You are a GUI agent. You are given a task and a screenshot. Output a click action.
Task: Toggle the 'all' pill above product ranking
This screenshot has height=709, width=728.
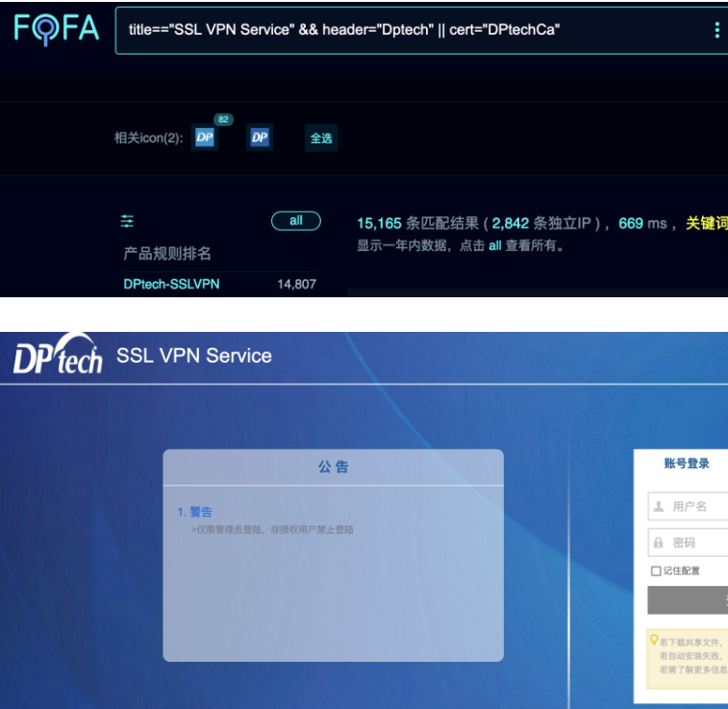(296, 221)
